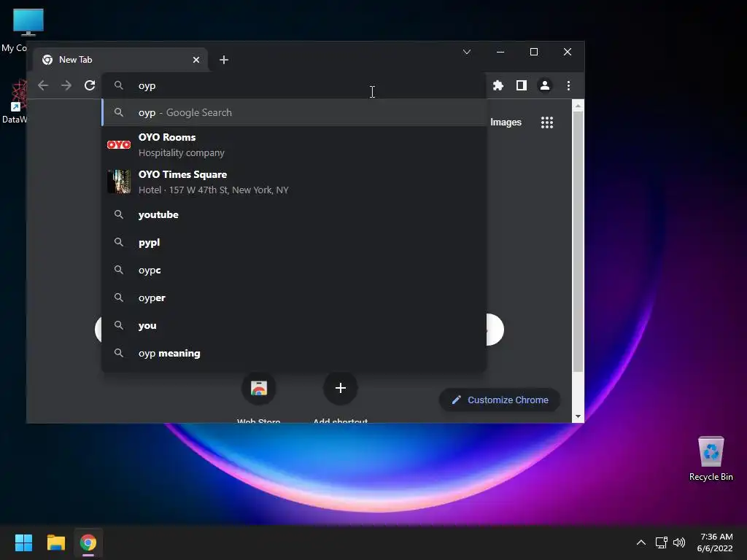
Task: Select the New Tab tab
Action: point(120,60)
